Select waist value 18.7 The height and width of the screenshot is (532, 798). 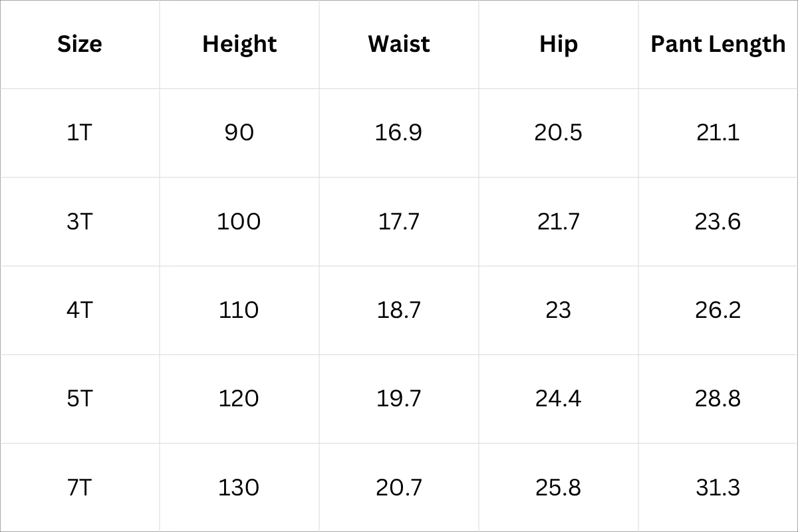point(399,310)
